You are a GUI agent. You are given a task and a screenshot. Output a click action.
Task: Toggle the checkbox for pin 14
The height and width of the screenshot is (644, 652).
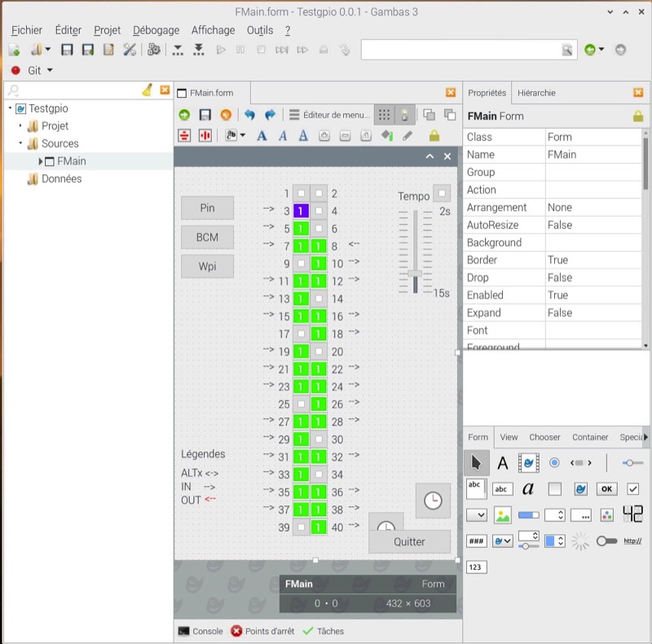319,299
